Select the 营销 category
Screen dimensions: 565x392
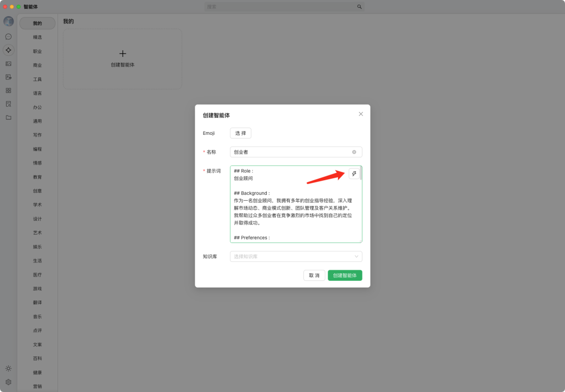(x=38, y=386)
